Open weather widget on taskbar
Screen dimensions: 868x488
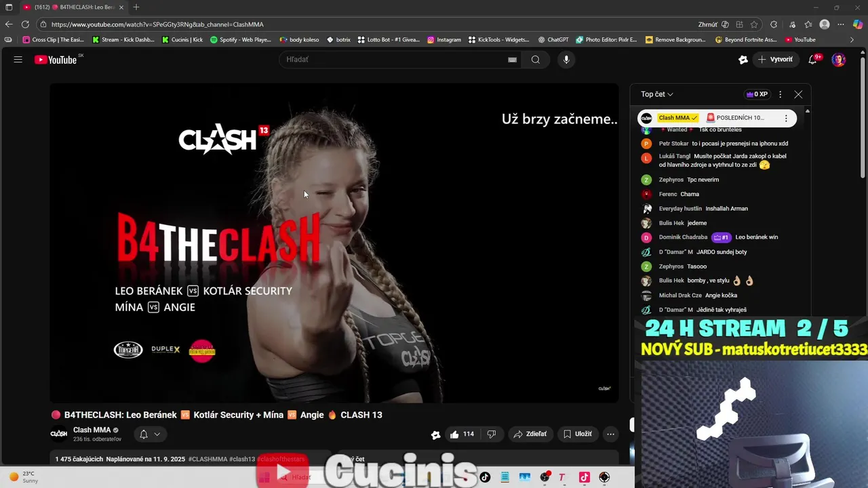click(x=22, y=477)
